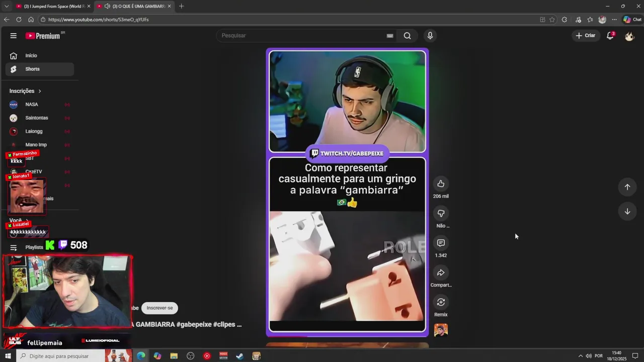
Task: Open the Short's sound thumbnail
Action: 441,330
